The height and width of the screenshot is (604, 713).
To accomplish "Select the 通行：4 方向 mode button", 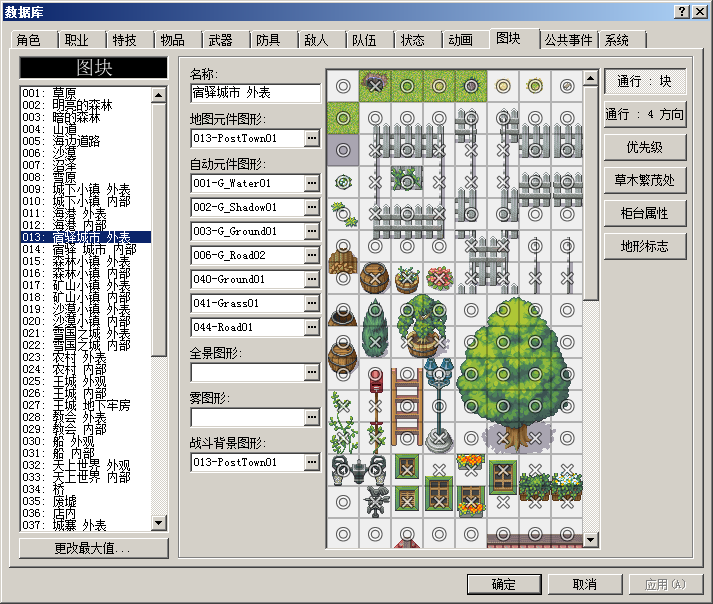I will pos(645,114).
